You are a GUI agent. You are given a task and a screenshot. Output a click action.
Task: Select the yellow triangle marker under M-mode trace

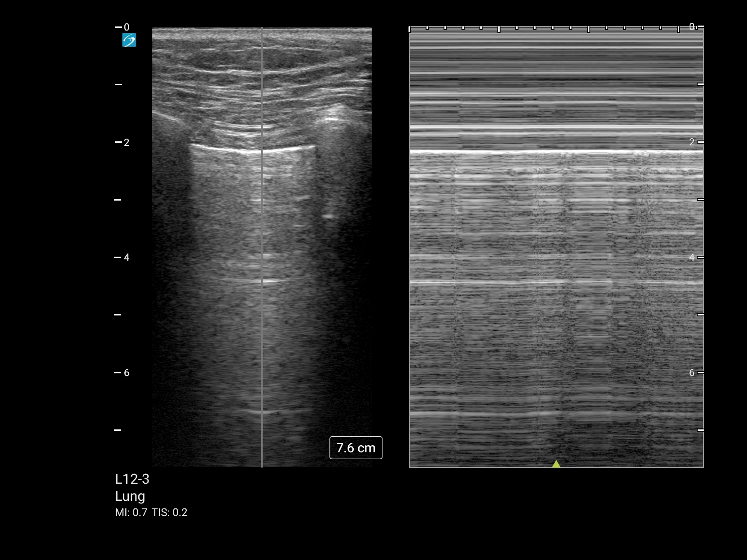click(x=556, y=464)
